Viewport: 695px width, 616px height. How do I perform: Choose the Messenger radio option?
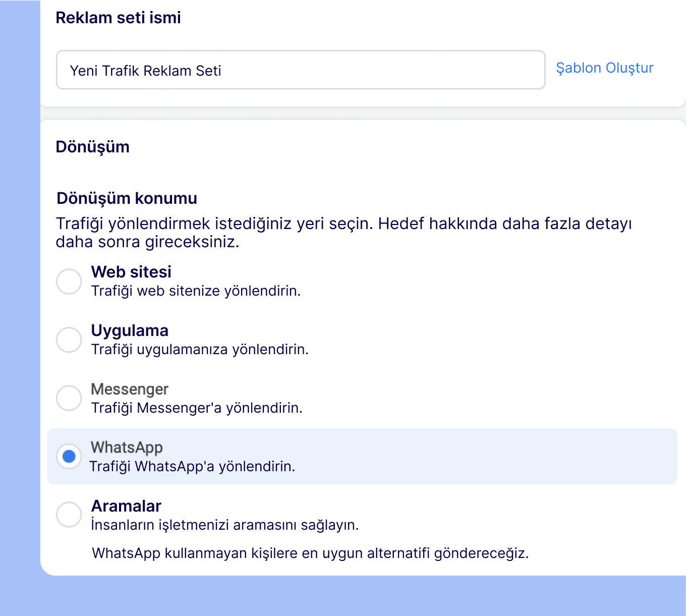(x=69, y=399)
